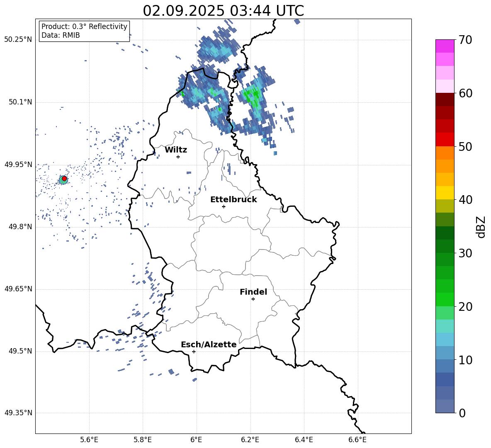The height and width of the screenshot is (448, 491).
Task: Click the Ettelbruck station cross marker
Action: (x=224, y=206)
